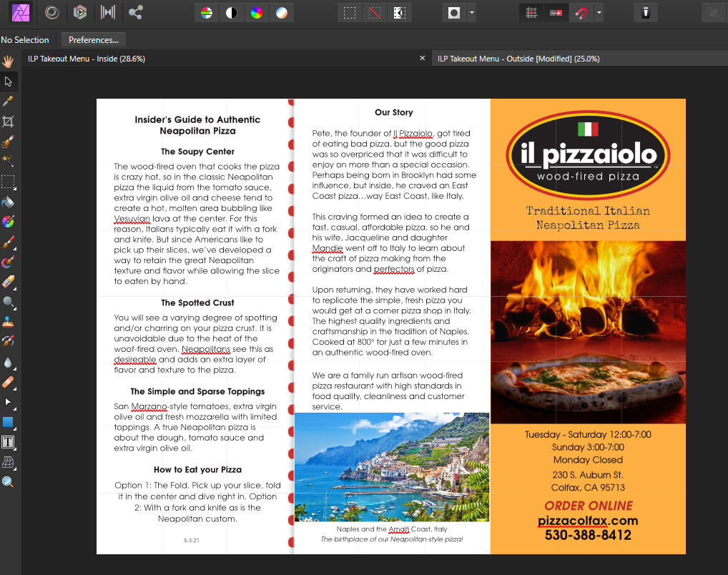Open the Export persona
Image resolution: width=728 pixels, height=575 pixels.
click(x=136, y=13)
